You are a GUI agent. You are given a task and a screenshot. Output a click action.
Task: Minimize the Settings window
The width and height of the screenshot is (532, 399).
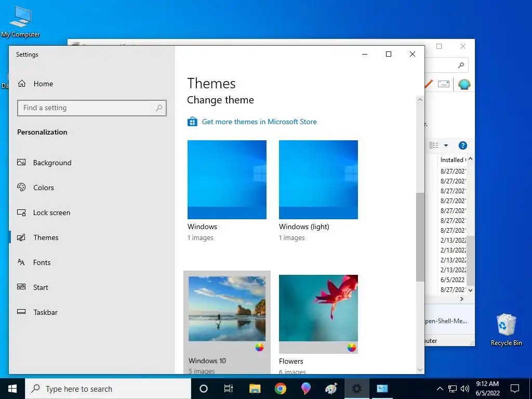click(x=365, y=54)
